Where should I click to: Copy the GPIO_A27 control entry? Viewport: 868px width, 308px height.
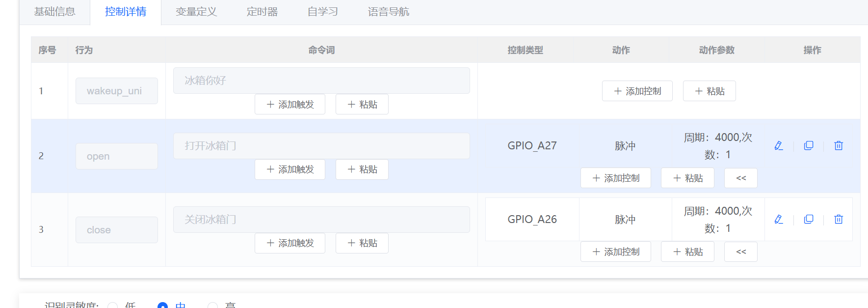coord(809,146)
